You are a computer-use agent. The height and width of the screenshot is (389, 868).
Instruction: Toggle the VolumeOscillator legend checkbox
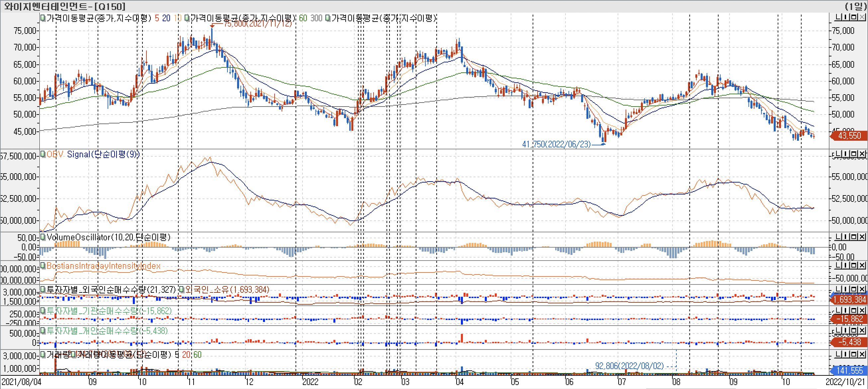coord(43,237)
